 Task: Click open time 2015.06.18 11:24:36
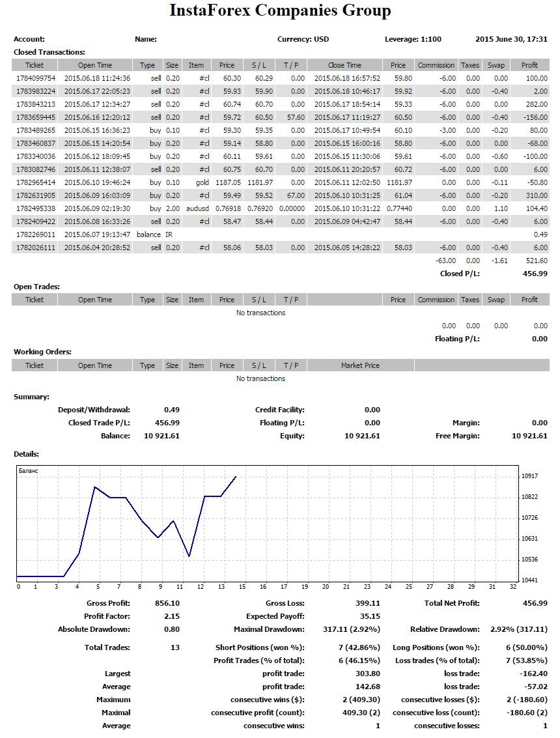tap(98, 78)
